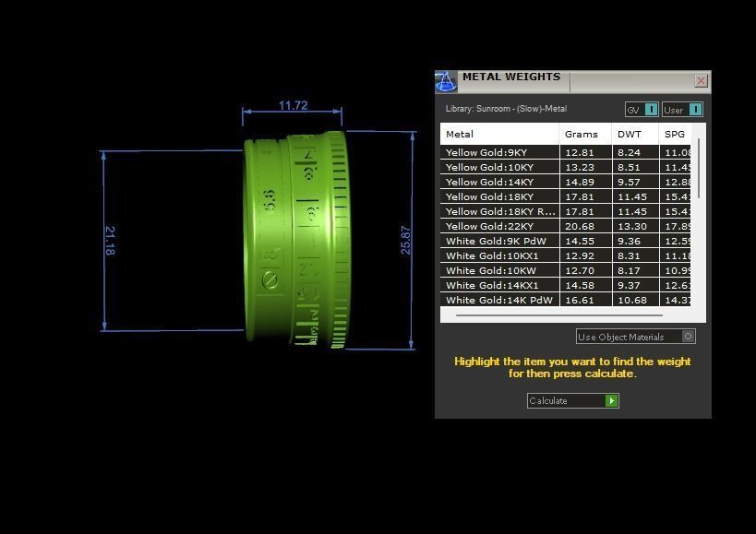Image resolution: width=756 pixels, height=534 pixels.
Task: Click the 16.61 grams cell
Action: [585, 300]
